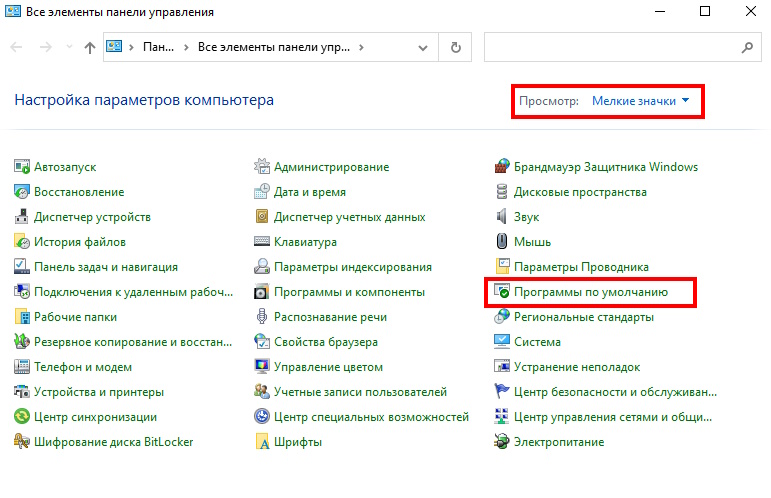771x498 pixels.
Task: Open the Распознавание речи microphone icon
Action: click(262, 317)
